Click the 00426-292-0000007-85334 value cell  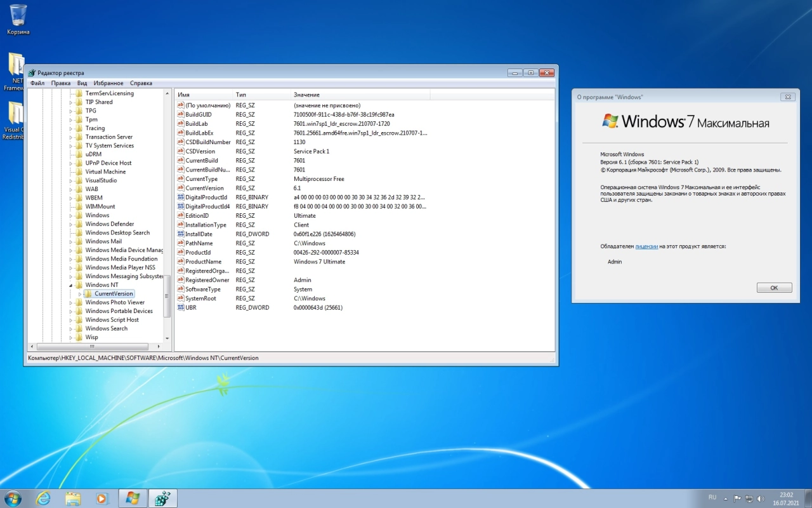click(x=326, y=252)
